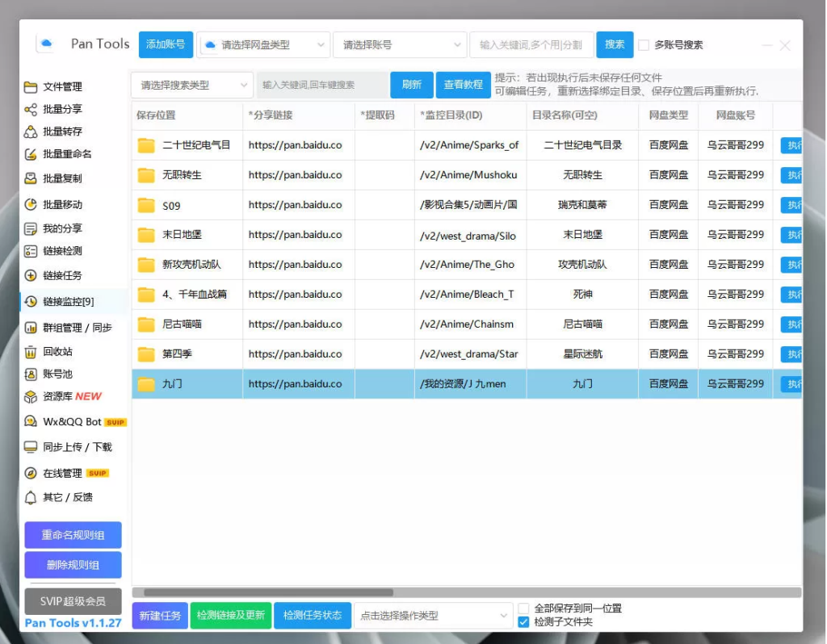Click the 同步上传 / 下载 monitor icon
The image size is (827, 644).
[31, 447]
